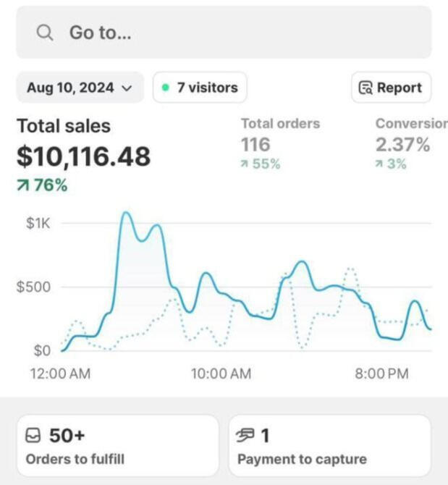Click the 10:00 AM point on chart axis

[221, 374]
